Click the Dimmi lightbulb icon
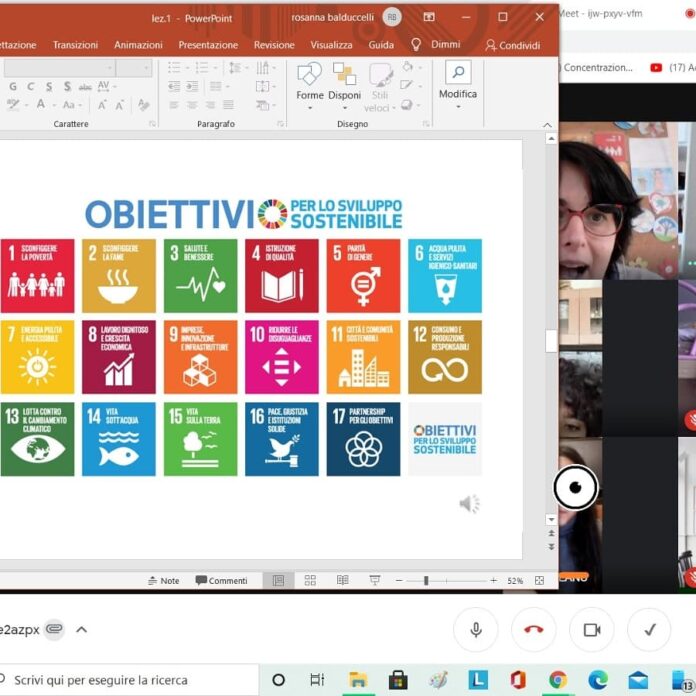 click(x=416, y=44)
